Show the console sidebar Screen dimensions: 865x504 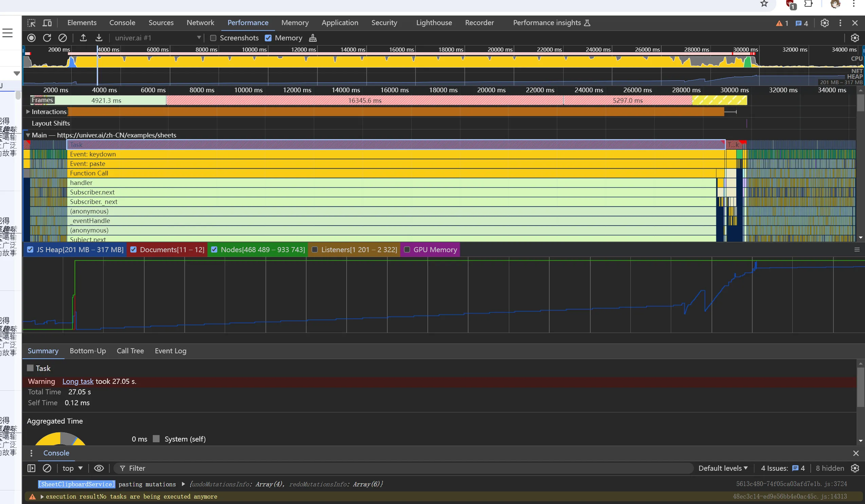point(31,468)
